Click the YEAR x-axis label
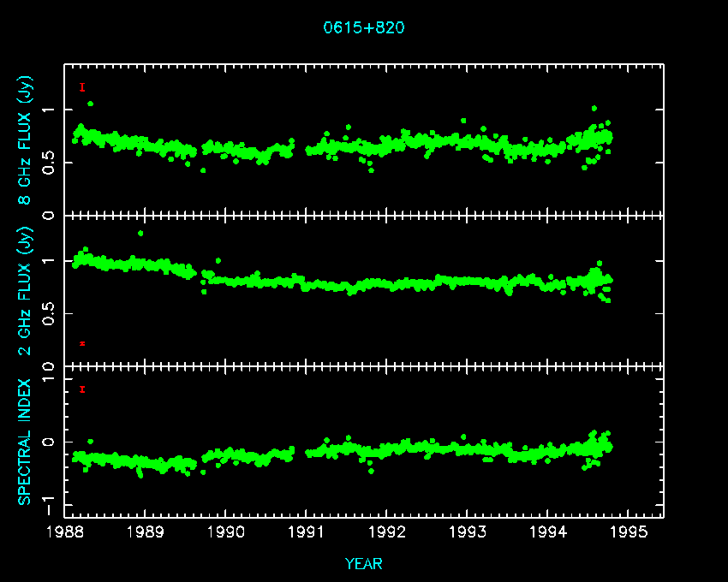728x582 pixels. (363, 563)
